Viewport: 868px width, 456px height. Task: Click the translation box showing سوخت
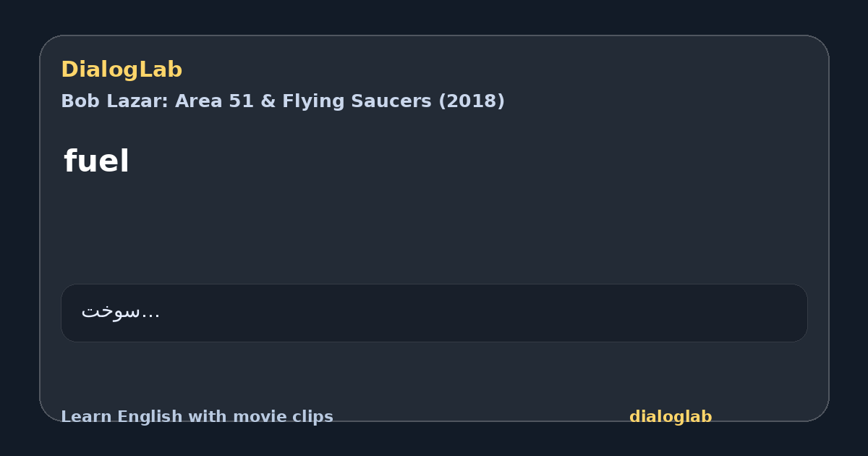434,313
